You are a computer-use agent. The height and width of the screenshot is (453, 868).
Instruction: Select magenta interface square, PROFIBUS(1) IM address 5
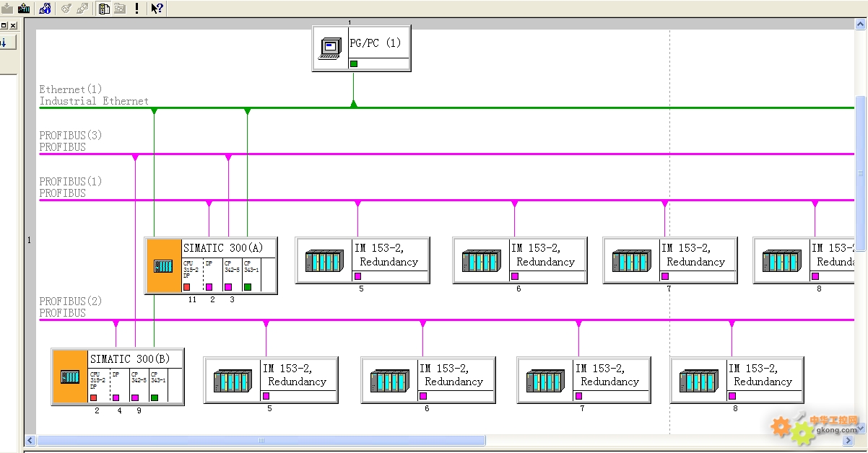coord(357,276)
